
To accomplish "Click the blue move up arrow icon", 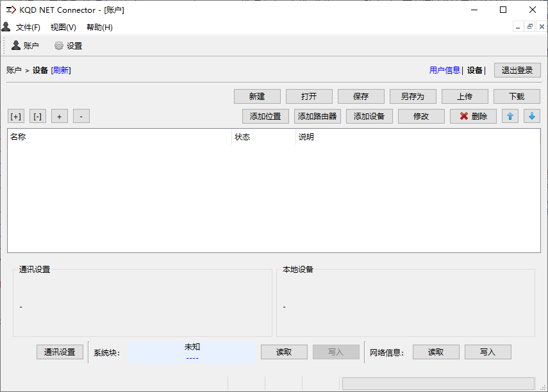I will (x=510, y=116).
